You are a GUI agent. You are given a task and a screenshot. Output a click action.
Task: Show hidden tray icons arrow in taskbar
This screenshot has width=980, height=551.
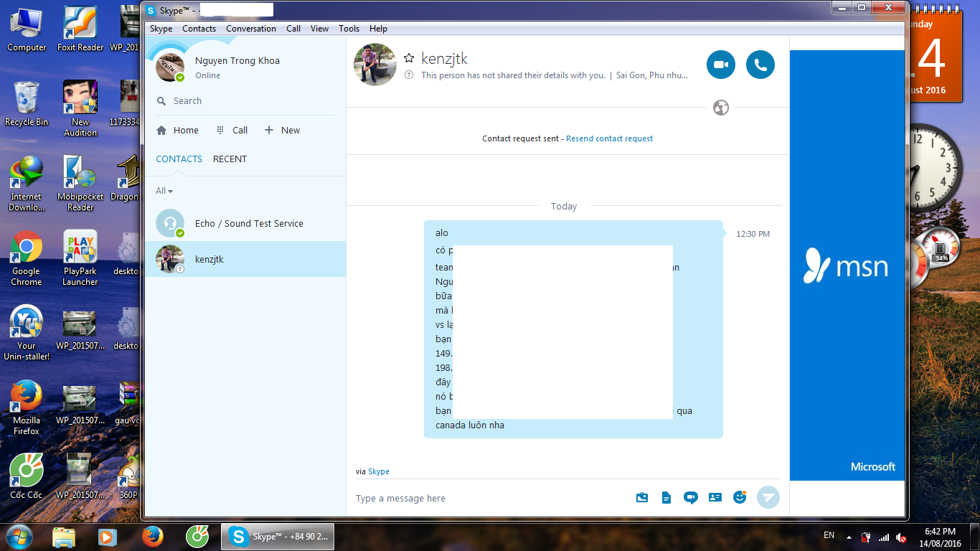click(x=849, y=537)
